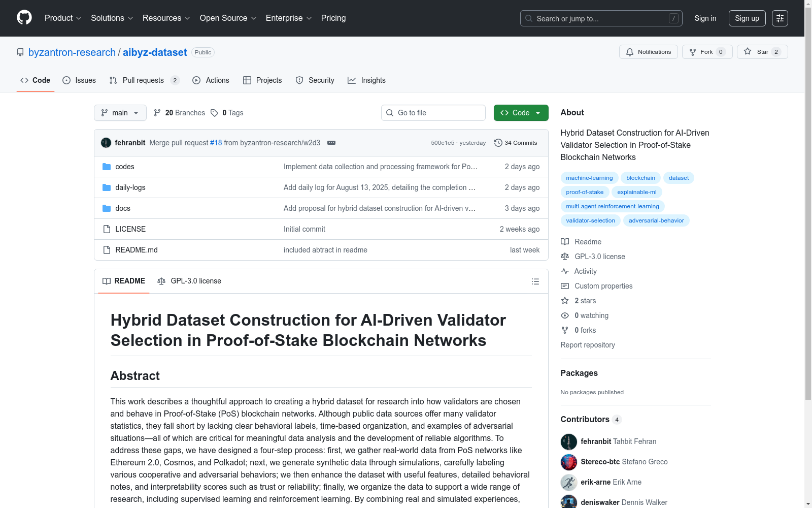Open the GPL-3.0 license link in About

click(x=593, y=257)
